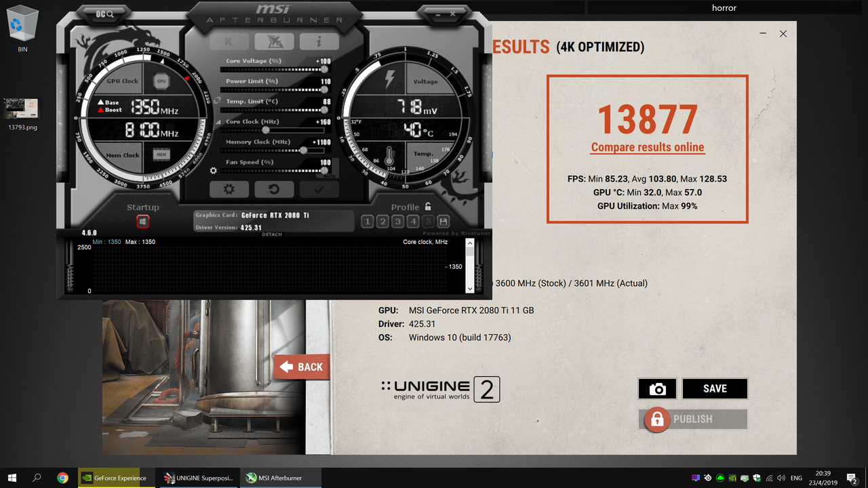Open Google Chrome from the taskbar
The height and width of the screenshot is (488, 868).
(x=62, y=478)
